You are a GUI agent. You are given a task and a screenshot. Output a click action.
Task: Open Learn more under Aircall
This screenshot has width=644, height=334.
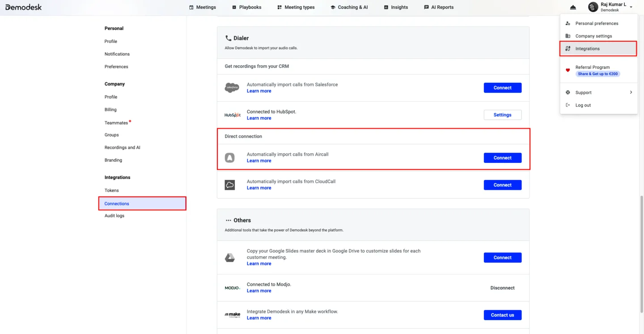(259, 161)
